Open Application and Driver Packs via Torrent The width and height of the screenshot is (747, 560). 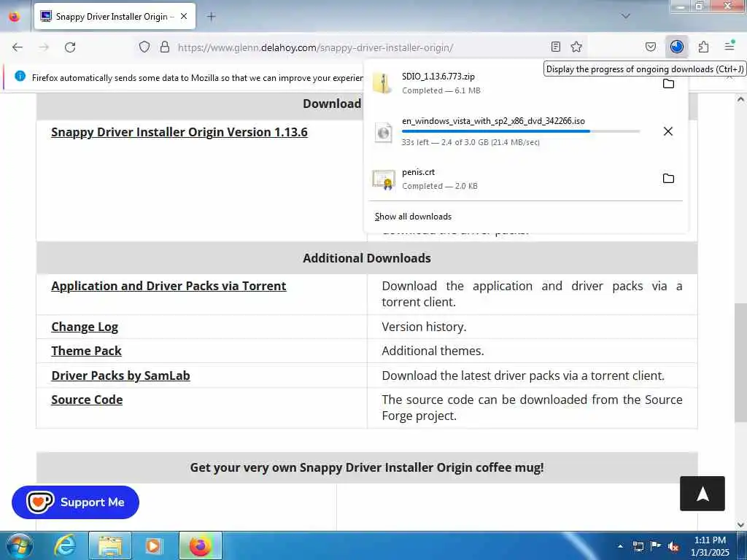(169, 286)
